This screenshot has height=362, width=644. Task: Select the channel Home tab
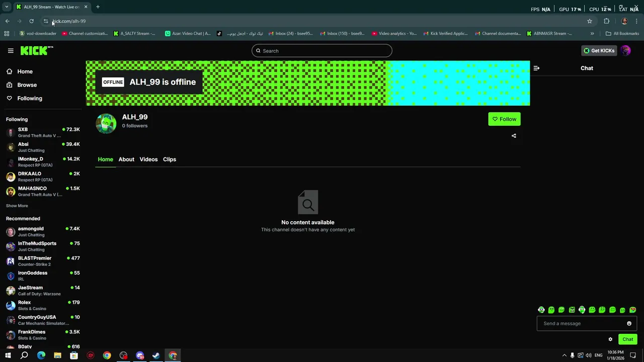105,159
